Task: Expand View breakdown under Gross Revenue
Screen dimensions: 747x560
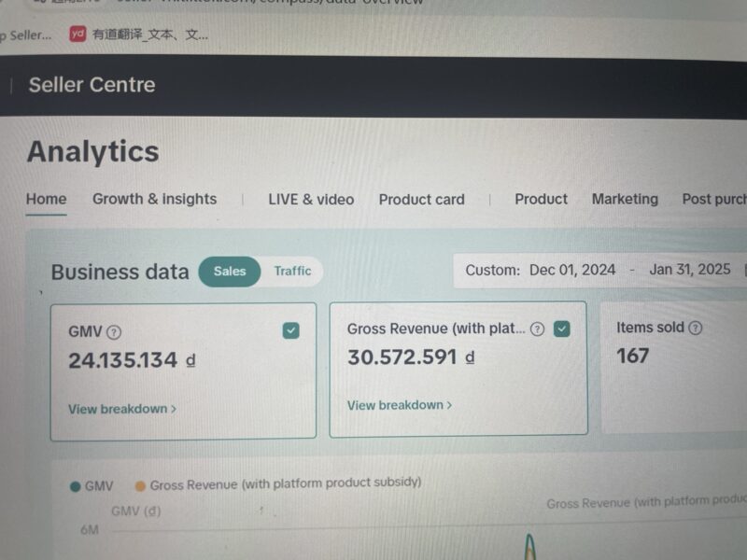Action: point(399,405)
